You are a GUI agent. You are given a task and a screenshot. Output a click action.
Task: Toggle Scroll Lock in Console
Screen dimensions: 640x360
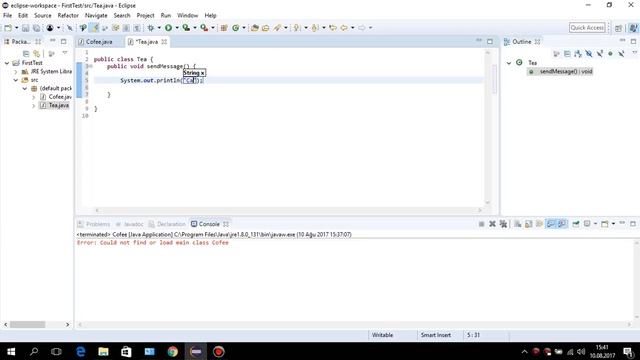coord(529,224)
